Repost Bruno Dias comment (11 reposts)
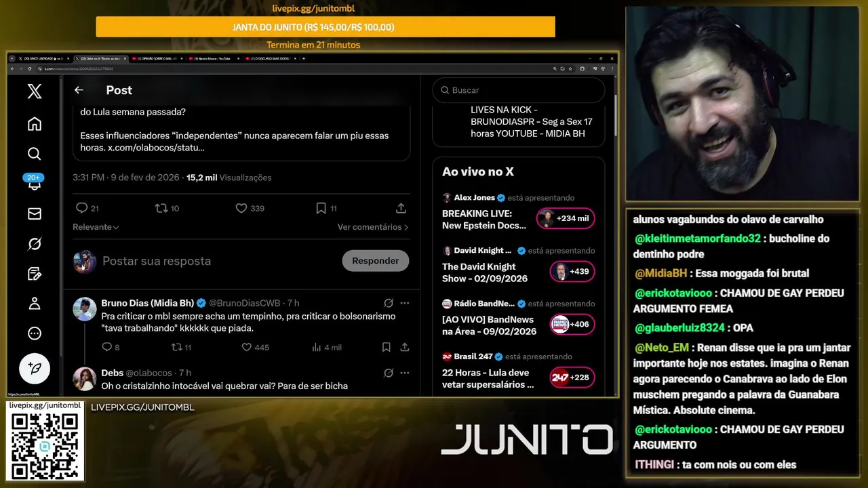Image resolution: width=868 pixels, height=488 pixels. [x=181, y=347]
